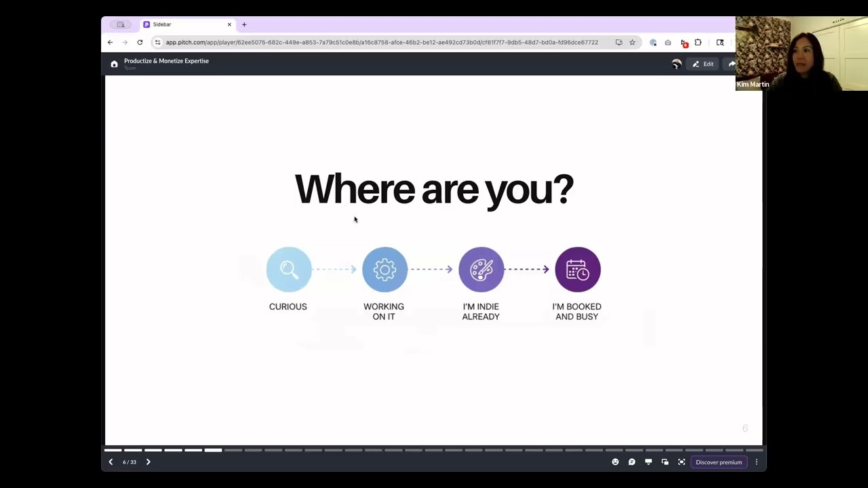Close the Sidebar tab

point(229,24)
